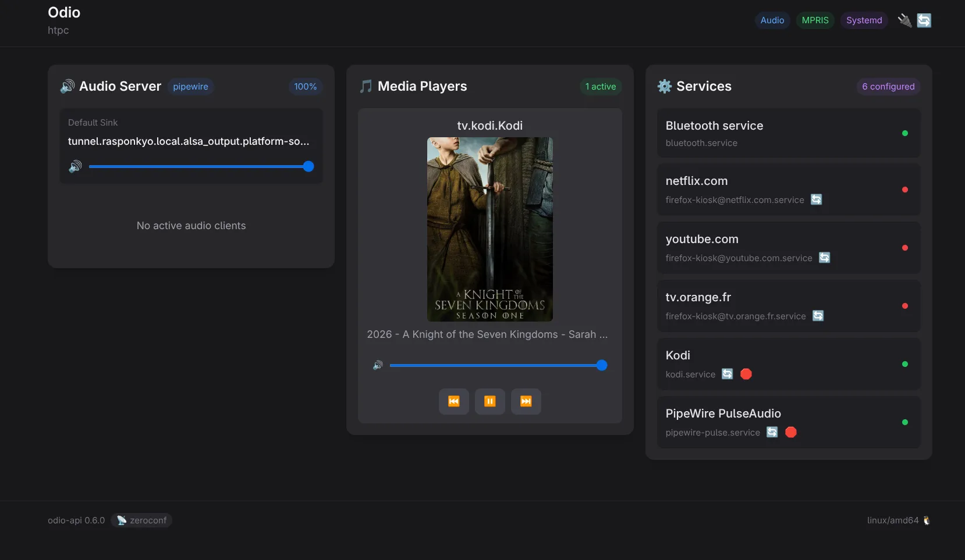Click the speaker icon on Kodi volume slider

point(378,365)
